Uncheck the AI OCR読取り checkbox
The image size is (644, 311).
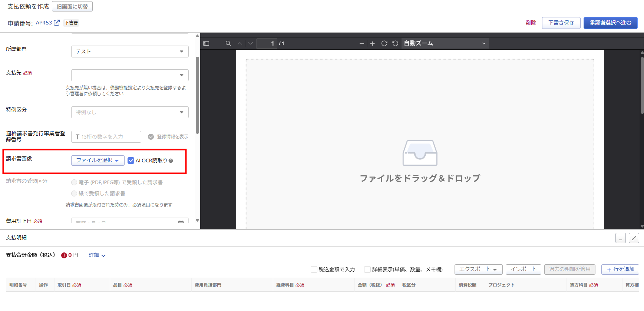(x=131, y=161)
